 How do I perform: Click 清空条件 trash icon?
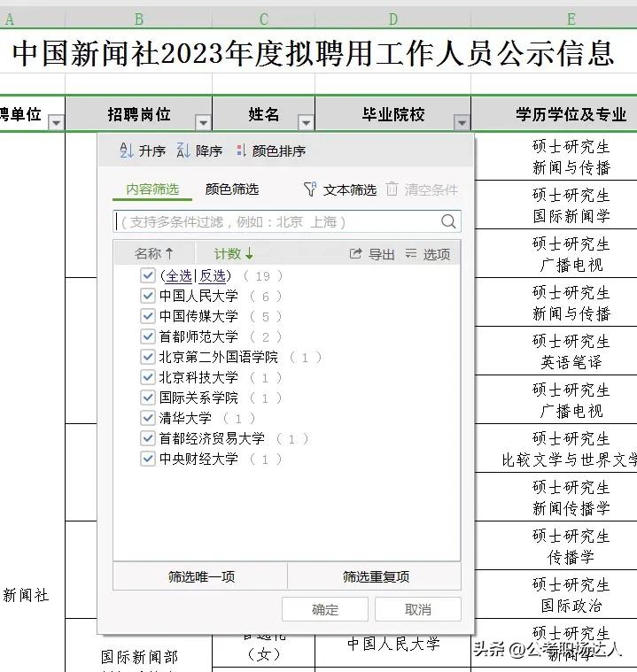(392, 189)
